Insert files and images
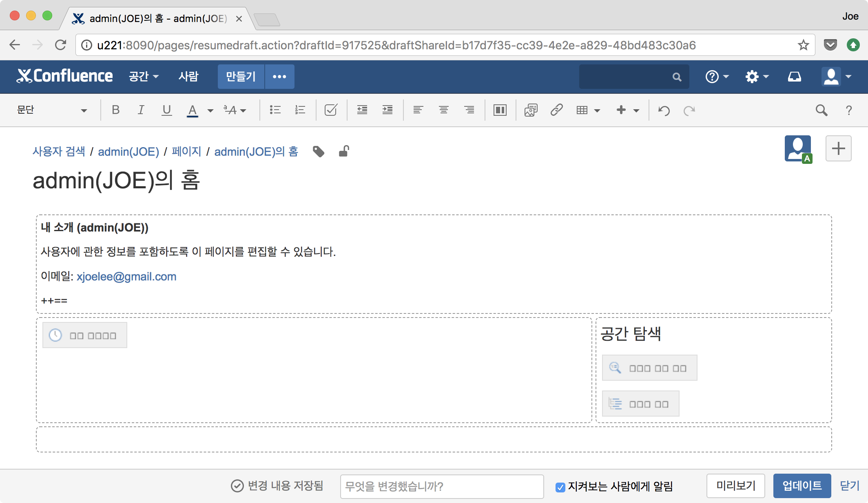868x503 pixels. point(531,110)
